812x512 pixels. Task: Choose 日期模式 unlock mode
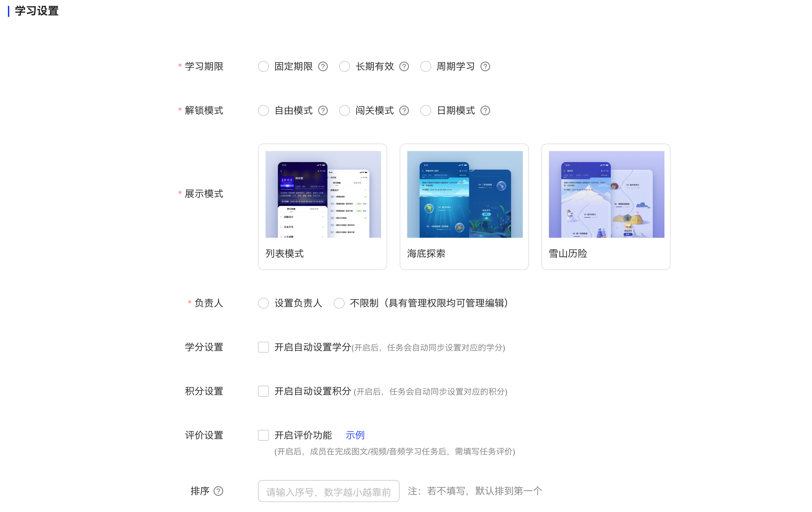(x=426, y=110)
